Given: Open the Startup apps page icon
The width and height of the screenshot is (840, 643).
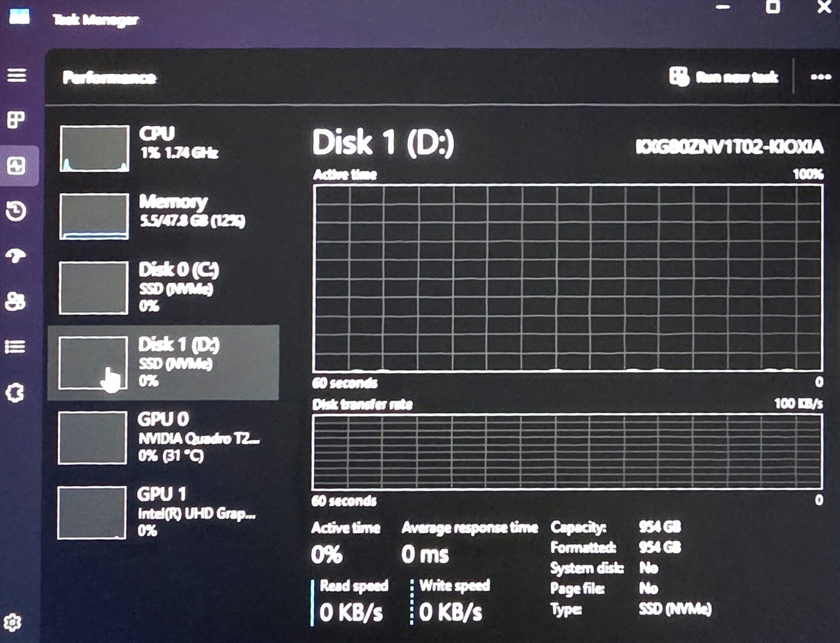Looking at the screenshot, I should pyautogui.click(x=16, y=256).
